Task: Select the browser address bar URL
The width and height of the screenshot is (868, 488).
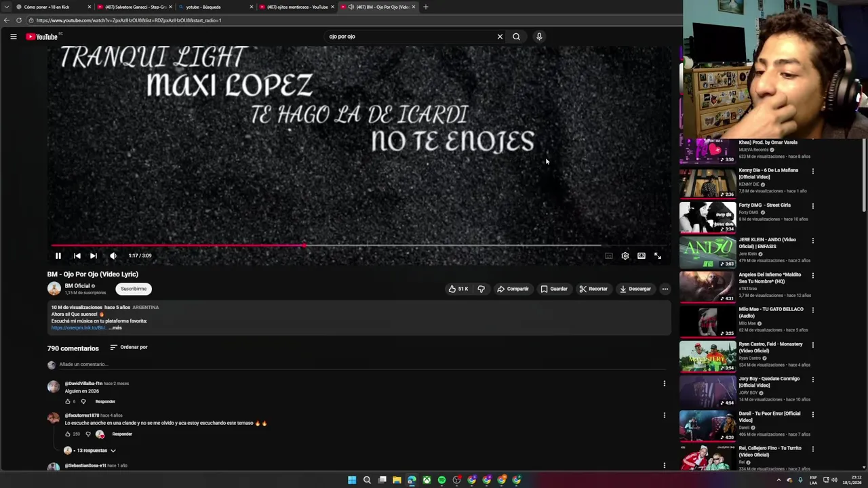Action: 129,20
